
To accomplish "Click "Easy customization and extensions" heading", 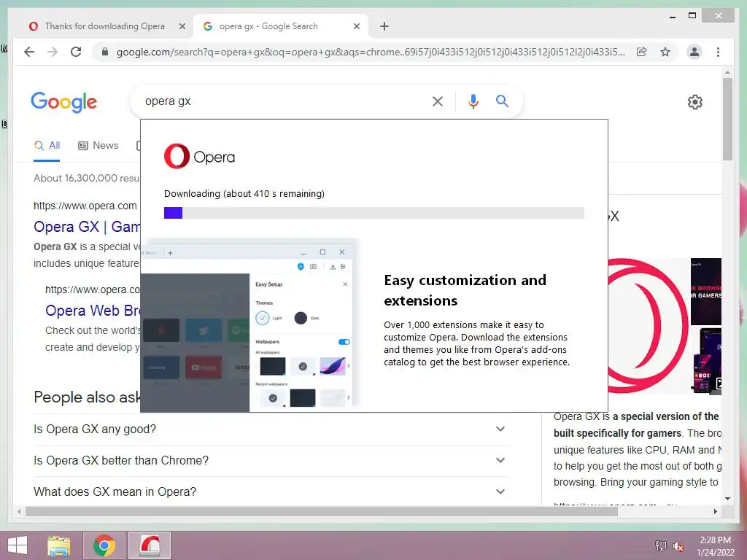I will pos(465,290).
